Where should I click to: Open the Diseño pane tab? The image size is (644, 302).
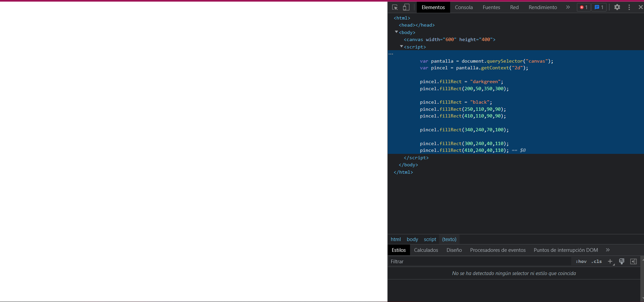coord(454,250)
